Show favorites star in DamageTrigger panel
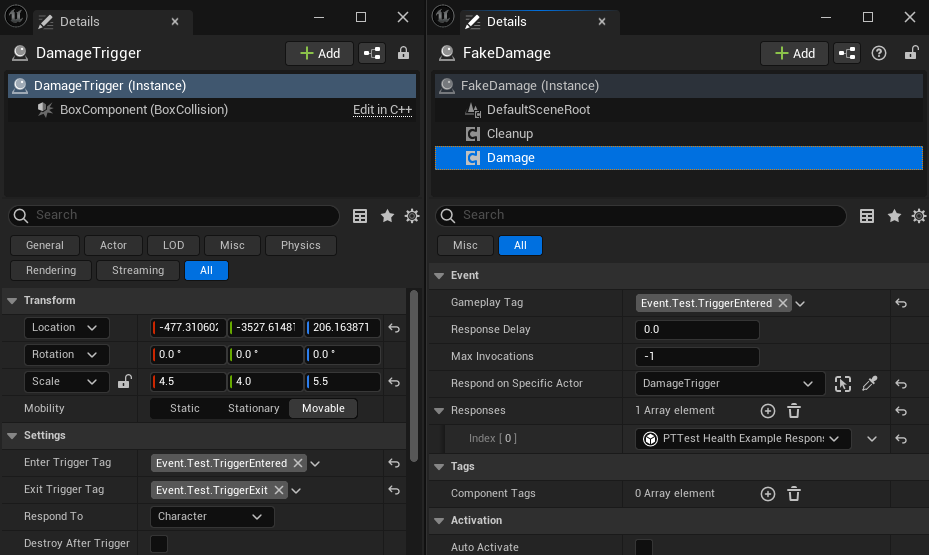929x555 pixels. [387, 216]
